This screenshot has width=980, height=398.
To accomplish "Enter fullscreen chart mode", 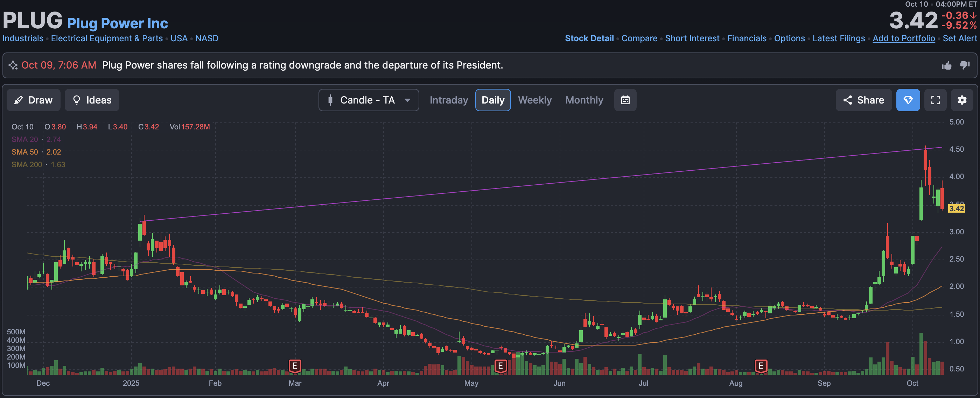I will 935,100.
